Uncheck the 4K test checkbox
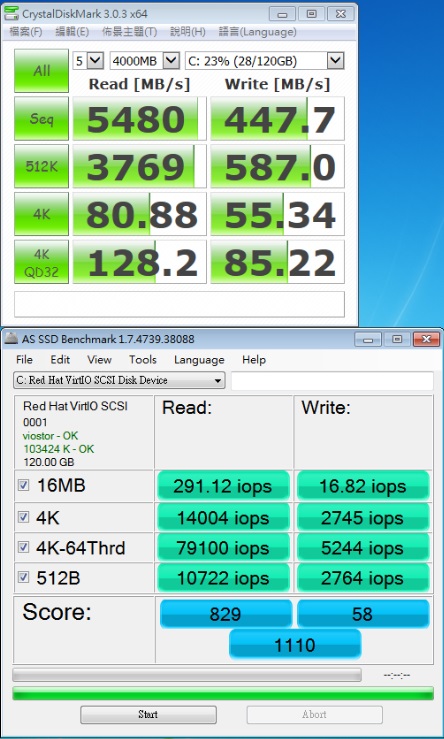The width and height of the screenshot is (444, 739). coord(23,517)
